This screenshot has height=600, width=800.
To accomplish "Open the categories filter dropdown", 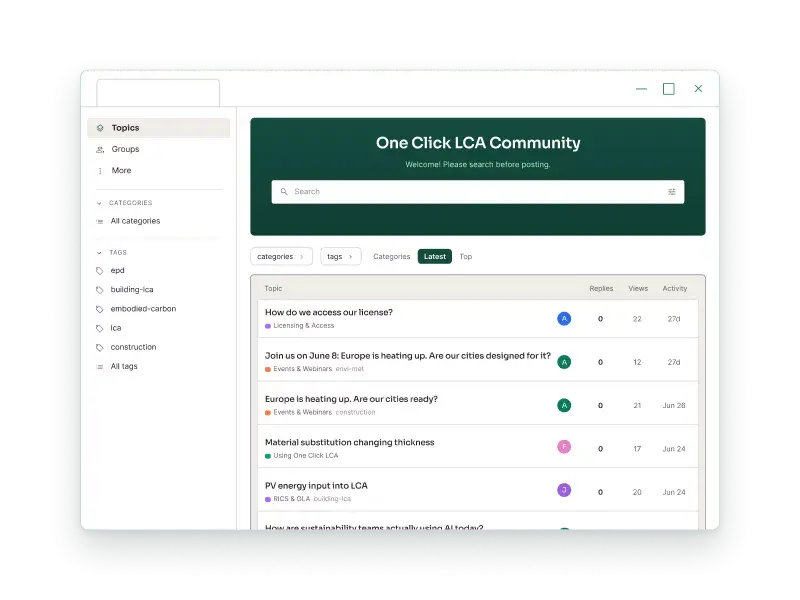I will pos(281,257).
